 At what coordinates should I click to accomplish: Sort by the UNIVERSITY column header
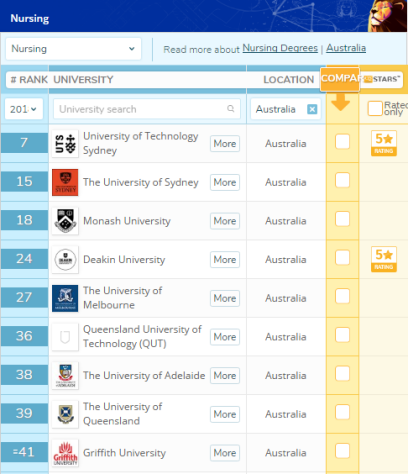[x=83, y=80]
